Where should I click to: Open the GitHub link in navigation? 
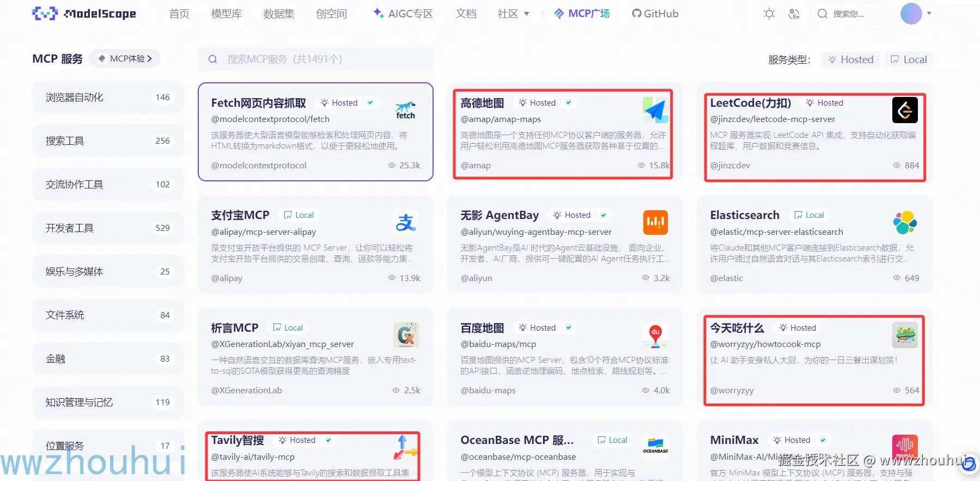pyautogui.click(x=655, y=14)
